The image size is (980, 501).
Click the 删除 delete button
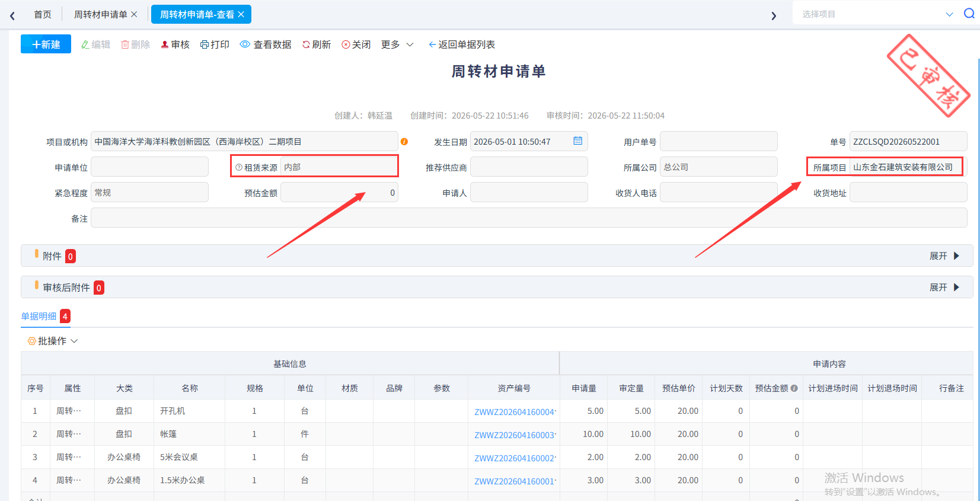pos(135,44)
